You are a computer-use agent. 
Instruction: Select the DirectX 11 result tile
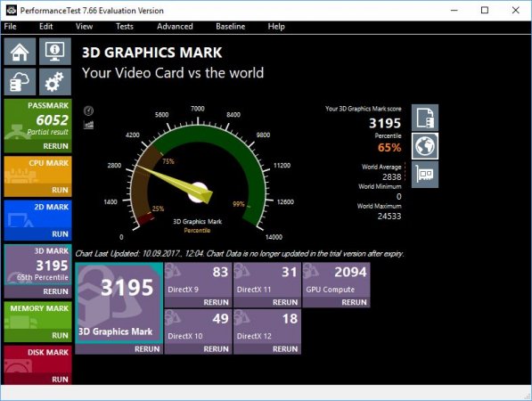[x=267, y=280]
